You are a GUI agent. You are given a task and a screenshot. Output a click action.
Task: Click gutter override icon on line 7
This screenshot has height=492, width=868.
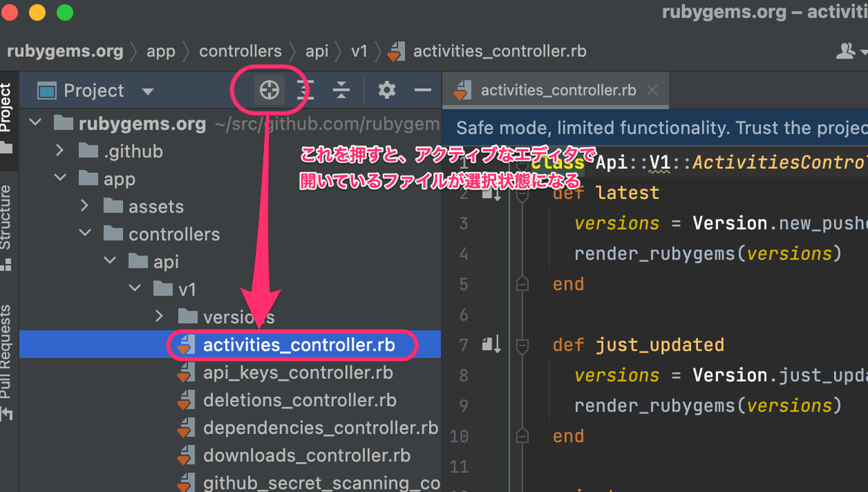[492, 345]
